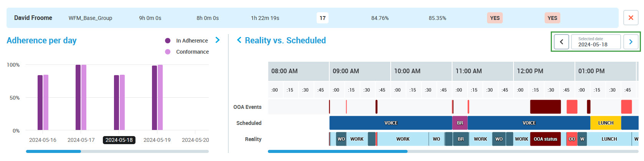
Task: Go to next selected date
Action: 631,42
